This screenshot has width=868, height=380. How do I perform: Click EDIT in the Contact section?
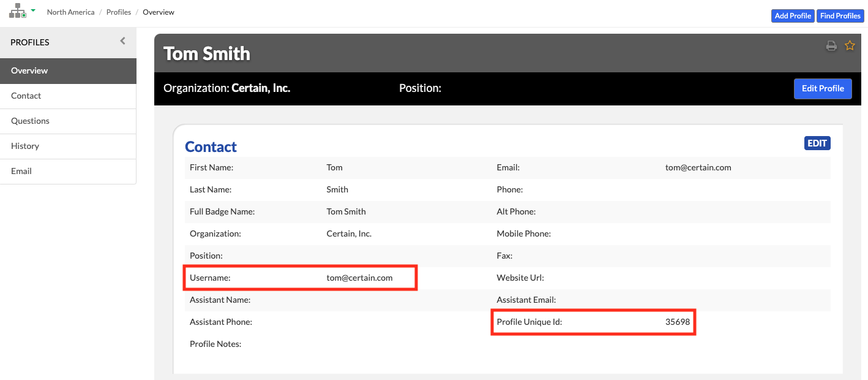click(817, 143)
